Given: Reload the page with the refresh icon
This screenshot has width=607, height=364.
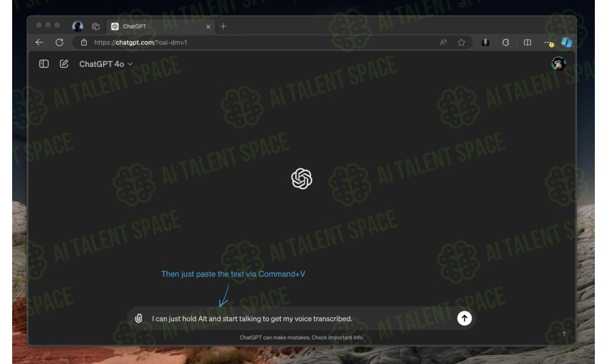Looking at the screenshot, I should click(x=59, y=42).
